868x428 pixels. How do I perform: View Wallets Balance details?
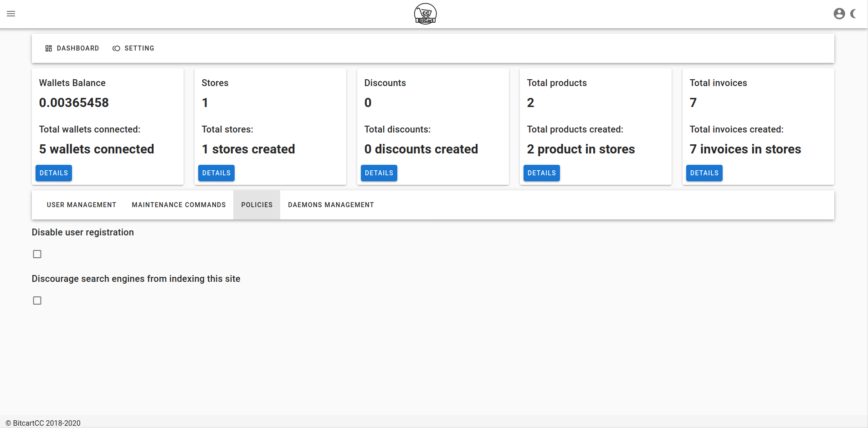[54, 173]
